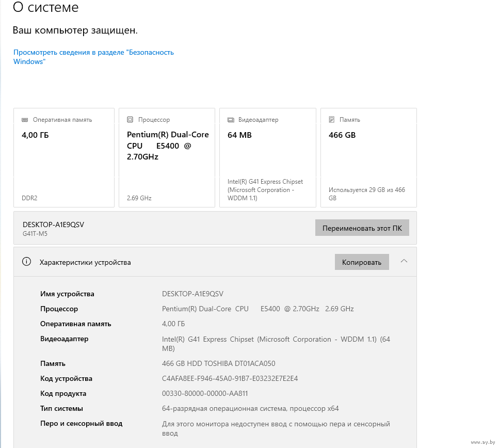
Task: Click the Pentium Dual-Core E5400 card title
Action: [167, 146]
